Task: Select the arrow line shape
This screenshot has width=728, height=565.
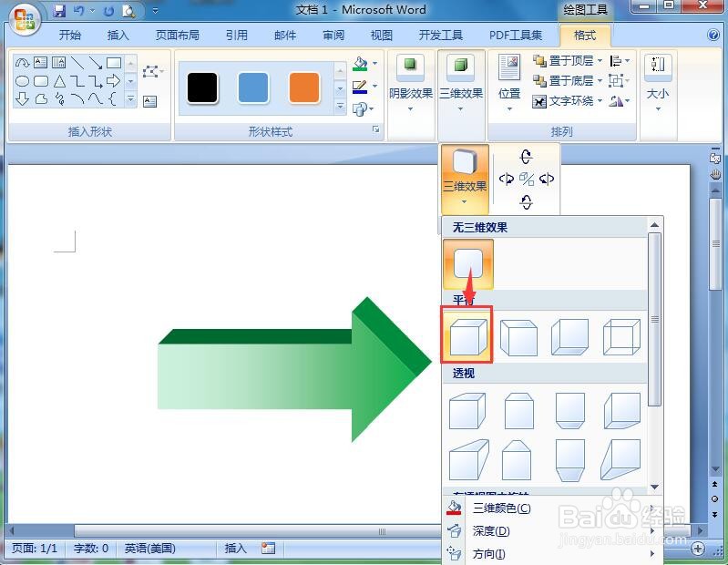Action: (96, 62)
